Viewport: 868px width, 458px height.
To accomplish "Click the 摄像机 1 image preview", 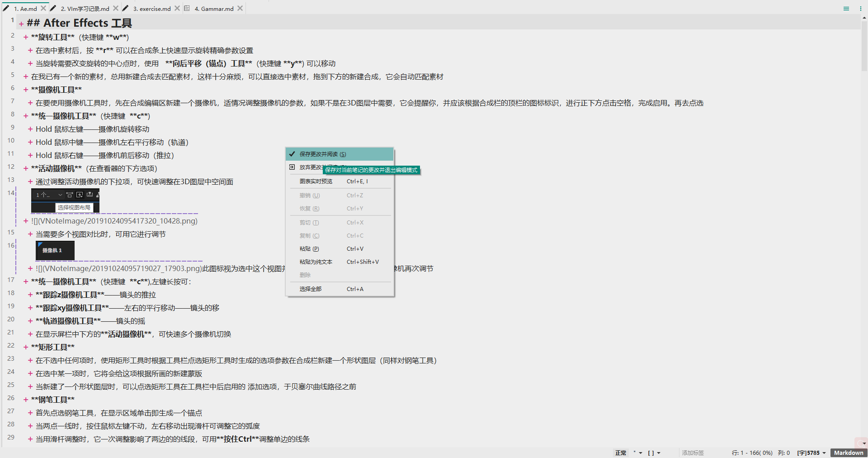I will tap(55, 250).
